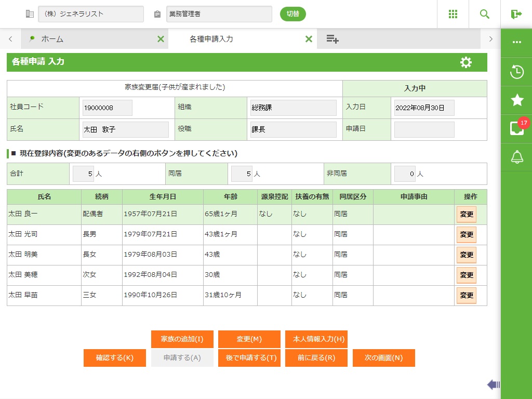Image resolution: width=532 pixels, height=399 pixels.
Task: Click the purple collapse arrow at bottom right
Action: coord(493,384)
